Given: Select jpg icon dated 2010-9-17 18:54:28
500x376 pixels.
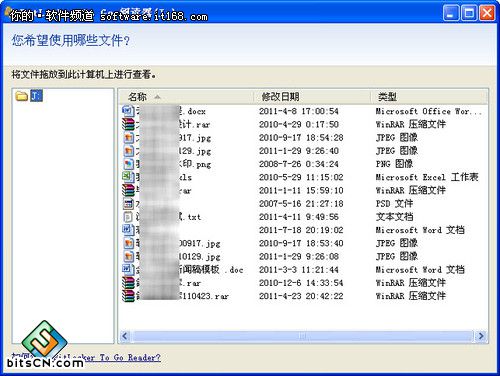Looking at the screenshot, I should 128,138.
